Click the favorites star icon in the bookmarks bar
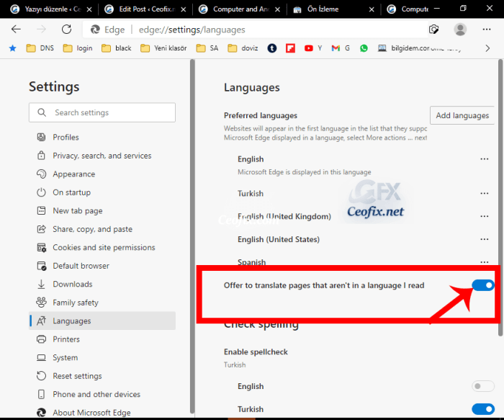Image resolution: width=504 pixels, height=420 pixels. [12, 48]
